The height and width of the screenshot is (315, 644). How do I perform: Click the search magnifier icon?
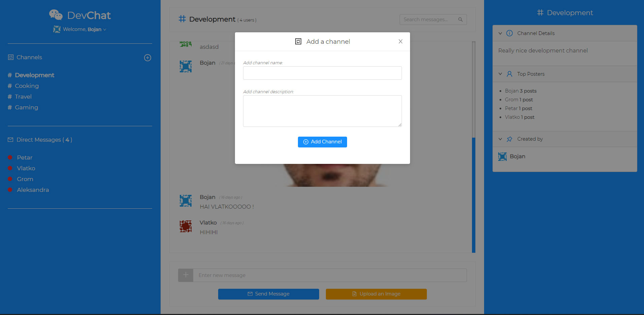(x=460, y=20)
